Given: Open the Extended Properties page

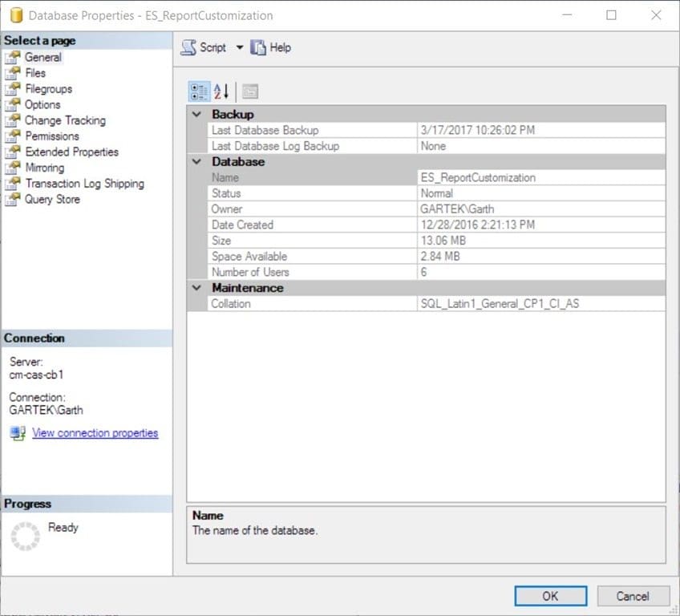Looking at the screenshot, I should (71, 152).
